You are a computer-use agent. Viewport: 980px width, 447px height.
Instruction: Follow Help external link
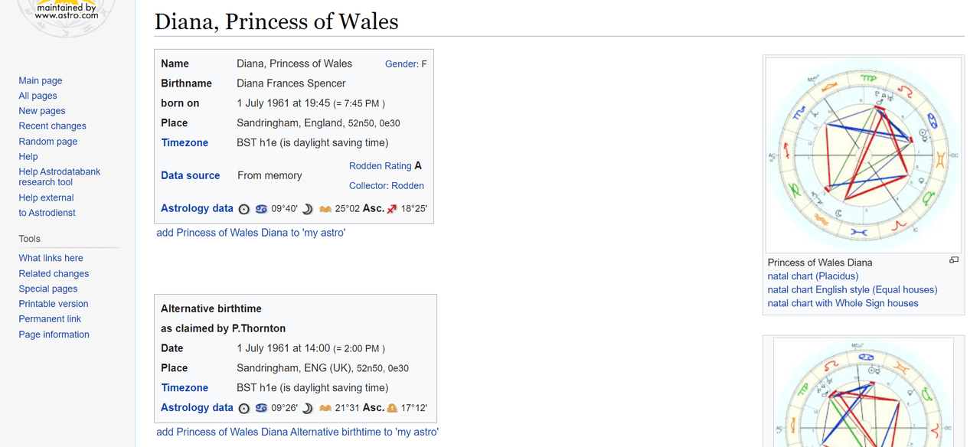tap(46, 197)
